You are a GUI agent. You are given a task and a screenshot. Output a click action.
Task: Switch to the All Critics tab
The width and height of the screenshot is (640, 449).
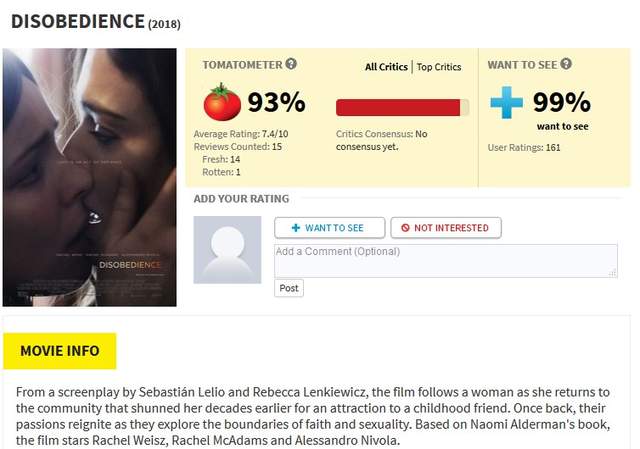pos(386,67)
